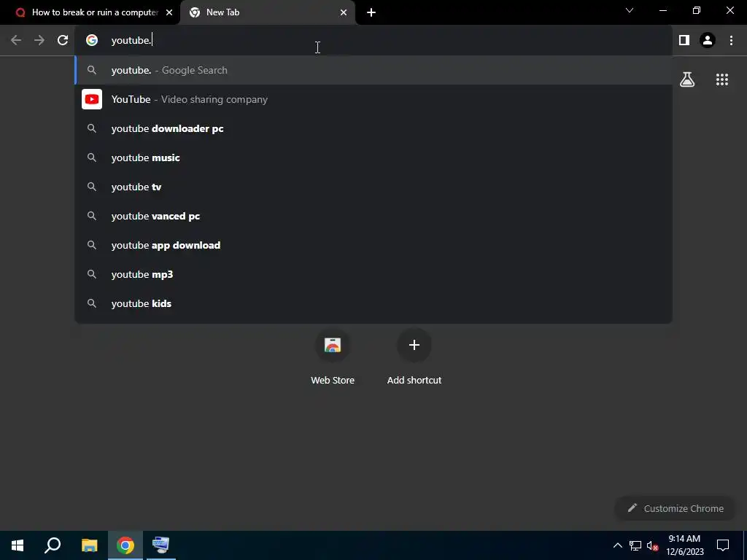This screenshot has width=747, height=560.
Task: Open the Web Store shortcut
Action: click(x=333, y=357)
